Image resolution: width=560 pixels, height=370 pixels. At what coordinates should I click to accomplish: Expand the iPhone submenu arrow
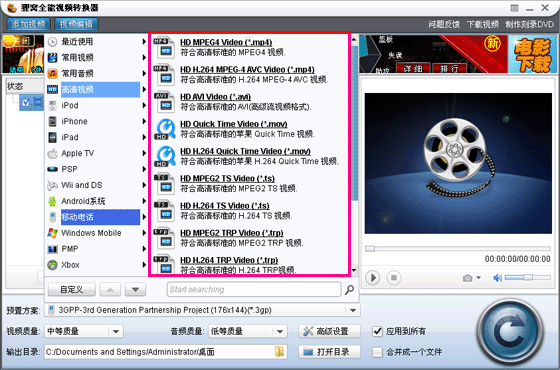144,121
